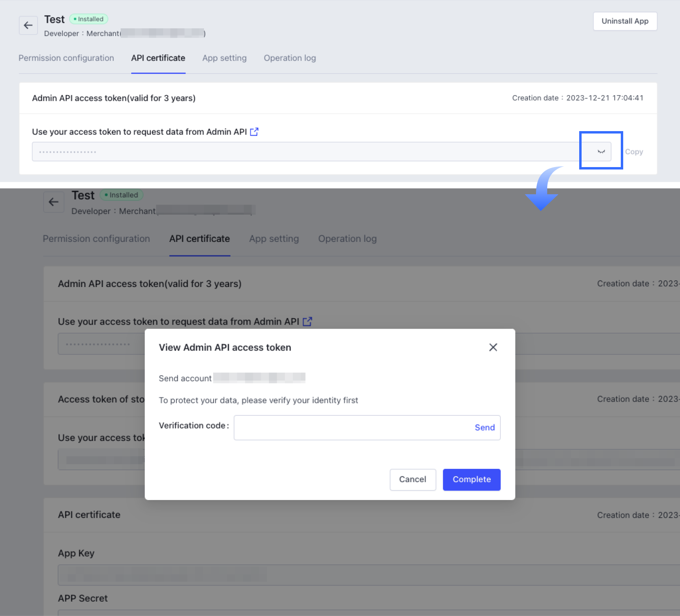Select App setting tab in dimmed page
This screenshot has width=680, height=616.
coord(274,239)
